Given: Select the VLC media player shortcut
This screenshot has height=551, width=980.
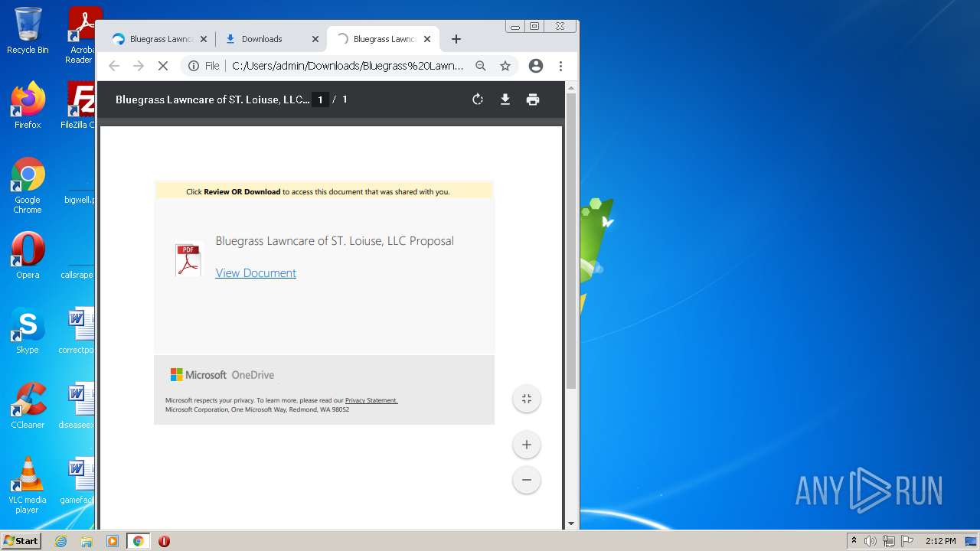Looking at the screenshot, I should [28, 485].
